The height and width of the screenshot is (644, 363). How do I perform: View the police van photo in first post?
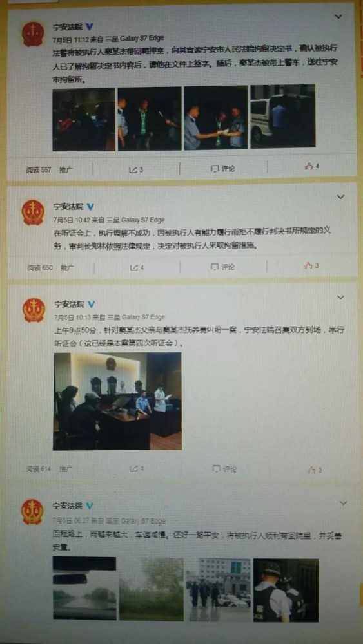[x=283, y=116]
